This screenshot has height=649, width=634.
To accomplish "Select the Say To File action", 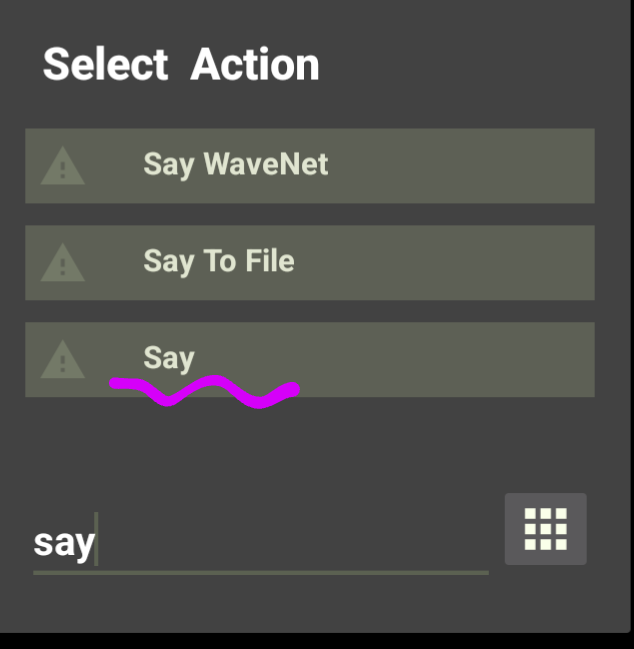I will coord(310,262).
